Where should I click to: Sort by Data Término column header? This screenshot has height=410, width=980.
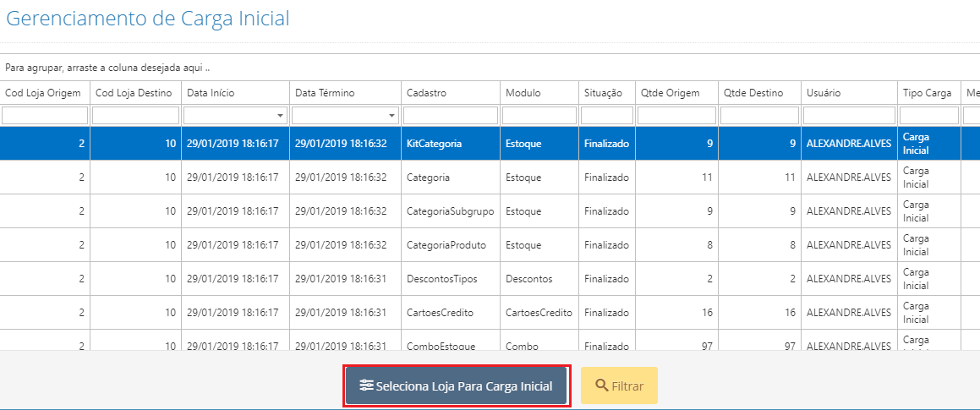[x=345, y=93]
